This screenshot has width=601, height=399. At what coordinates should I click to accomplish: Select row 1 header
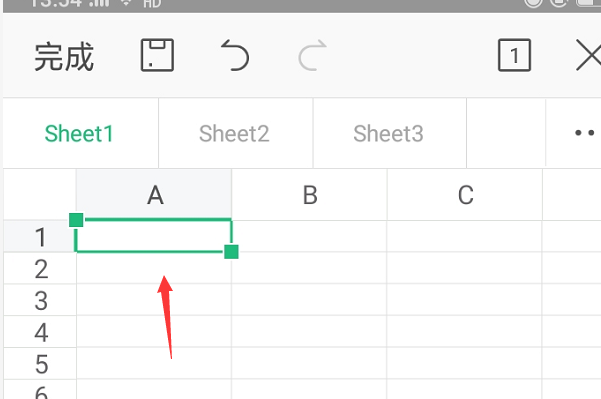click(40, 236)
